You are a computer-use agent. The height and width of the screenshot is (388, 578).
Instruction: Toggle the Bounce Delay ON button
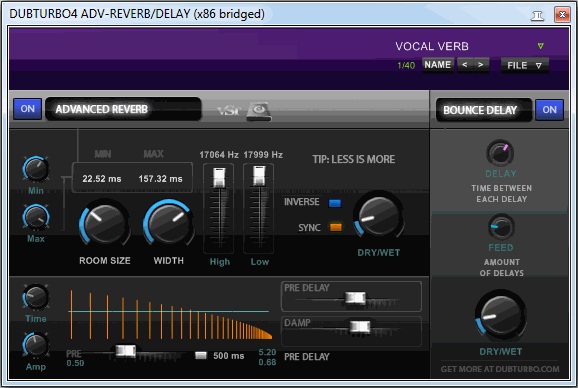tap(549, 110)
